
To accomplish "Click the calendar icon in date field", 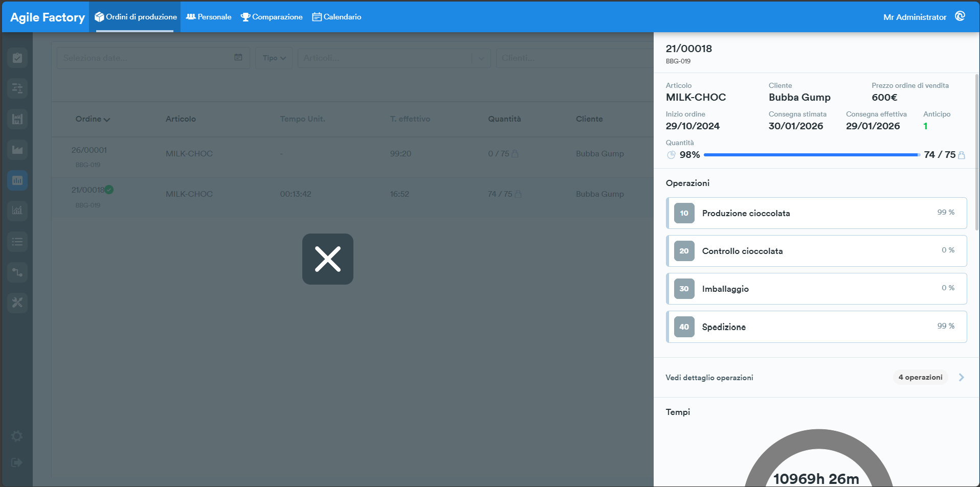I will (238, 57).
